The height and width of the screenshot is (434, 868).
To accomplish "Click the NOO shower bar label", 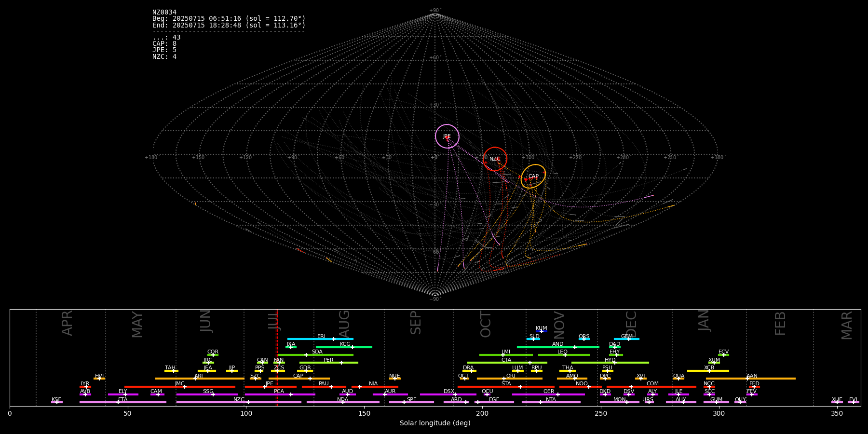I will [x=582, y=384].
